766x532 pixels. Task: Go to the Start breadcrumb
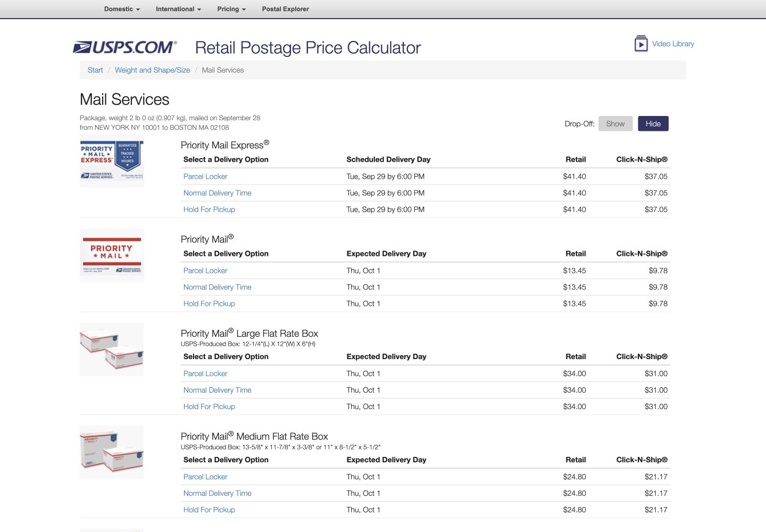pos(95,70)
